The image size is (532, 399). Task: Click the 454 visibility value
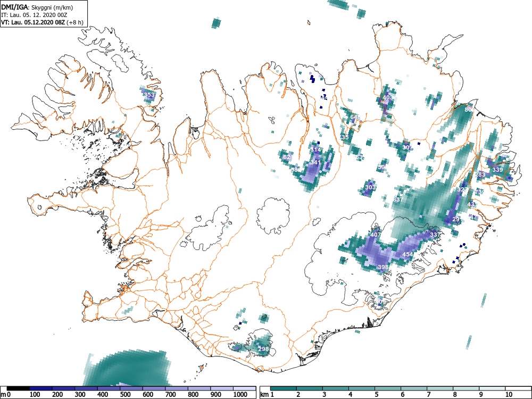pos(408,254)
